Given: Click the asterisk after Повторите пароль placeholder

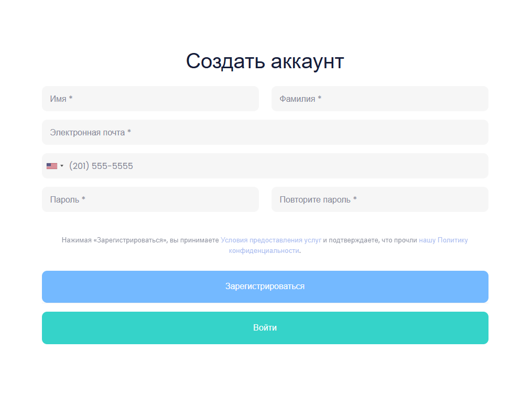Looking at the screenshot, I should [355, 199].
